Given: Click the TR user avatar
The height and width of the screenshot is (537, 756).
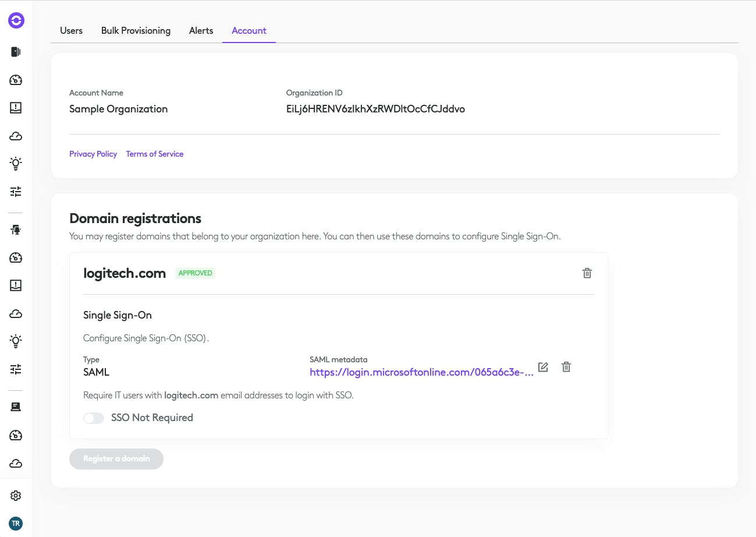Looking at the screenshot, I should (16, 523).
